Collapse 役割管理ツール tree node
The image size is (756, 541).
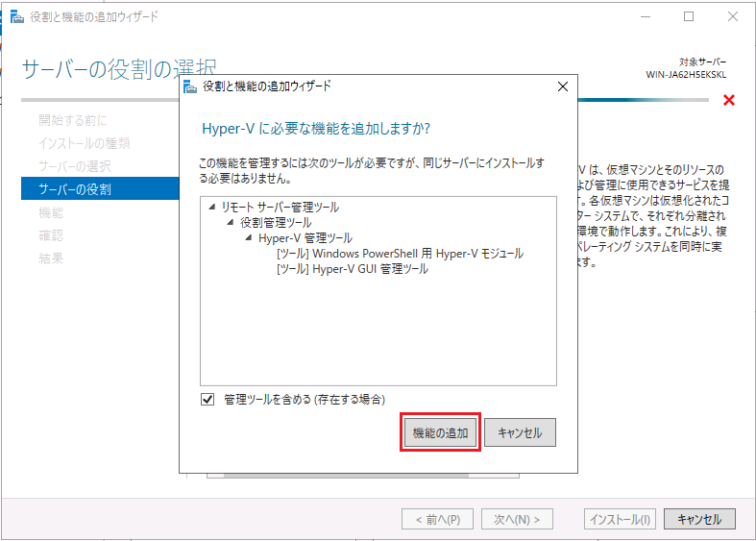(x=231, y=222)
